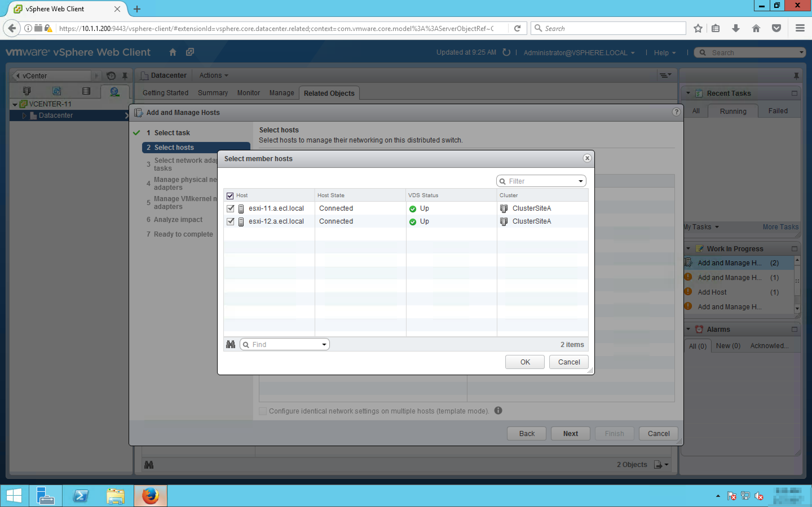Open the Find field dropdown arrow
This screenshot has height=507, width=812.
pos(324,344)
